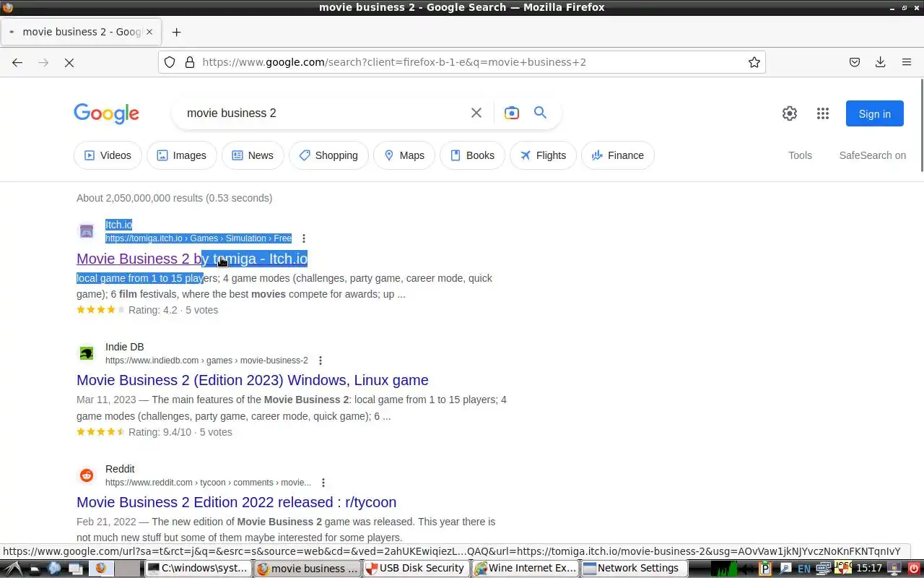924x578 pixels.
Task: Switch to Flights results
Action: (543, 155)
